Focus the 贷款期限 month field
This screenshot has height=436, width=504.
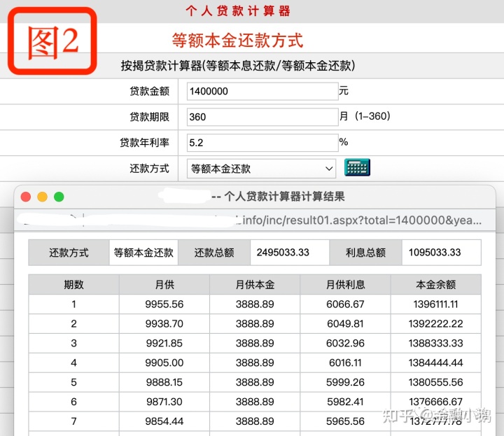[x=262, y=117]
